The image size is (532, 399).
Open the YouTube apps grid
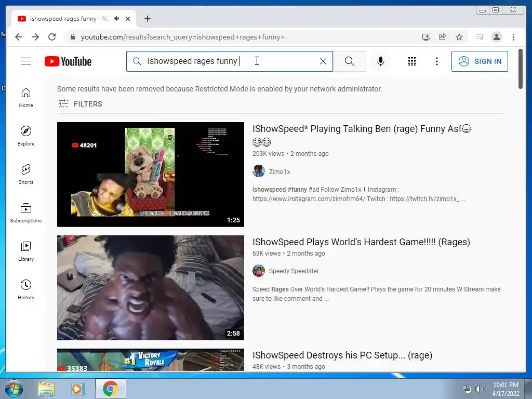click(411, 61)
